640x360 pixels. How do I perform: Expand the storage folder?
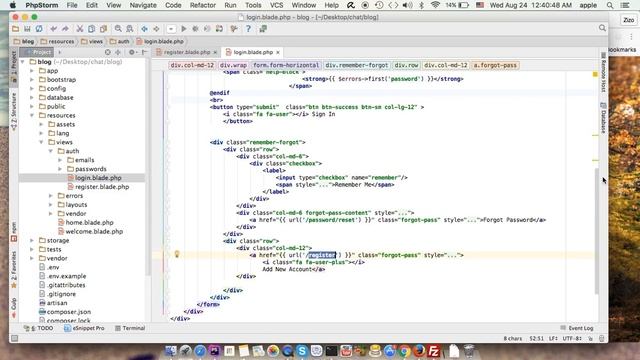pos(32,240)
